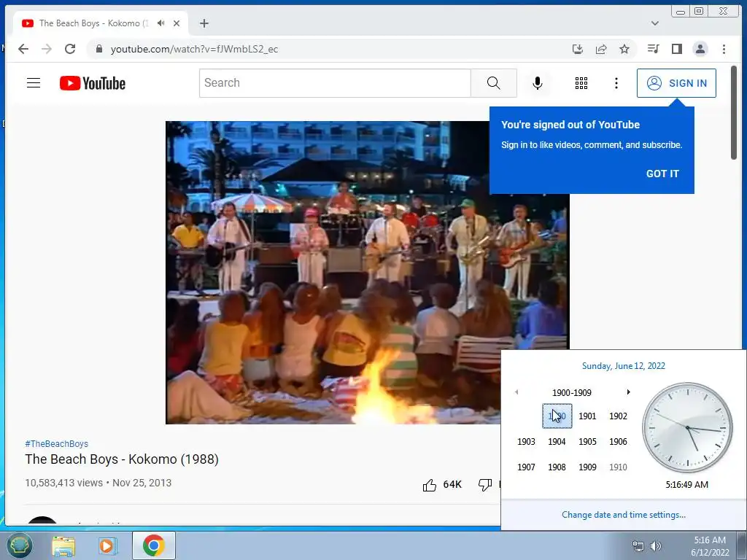
Task: Click the browser address bar URL
Action: [194, 49]
